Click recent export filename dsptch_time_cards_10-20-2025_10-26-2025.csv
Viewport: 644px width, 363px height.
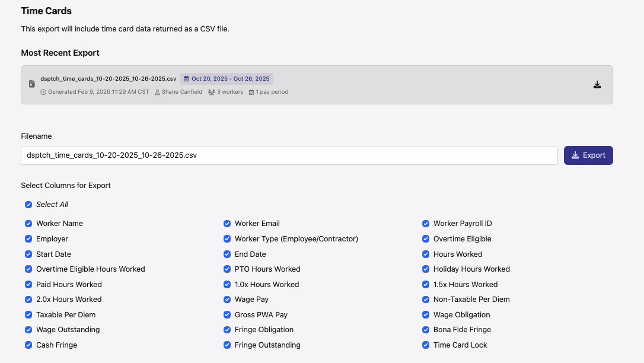click(108, 79)
